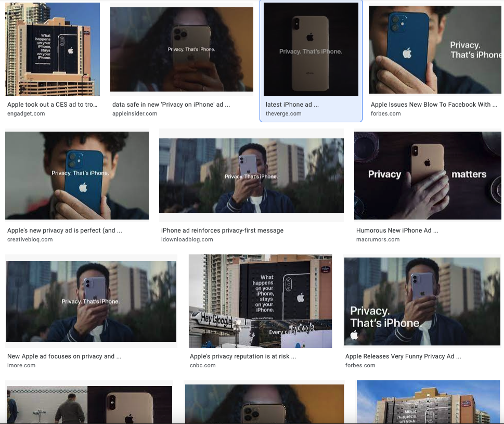The height and width of the screenshot is (424, 504).
Task: Open the forbes.com blue iPhone Facebook thumbnail
Action: [x=435, y=49]
